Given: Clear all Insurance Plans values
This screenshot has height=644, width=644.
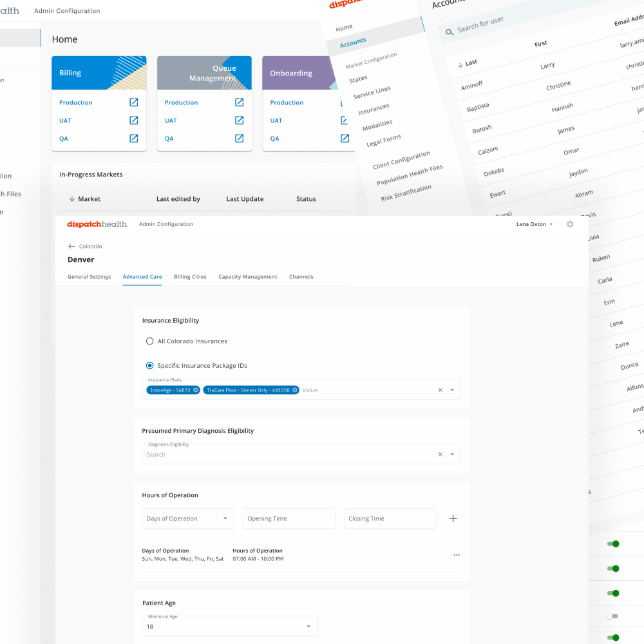Looking at the screenshot, I should click(440, 390).
